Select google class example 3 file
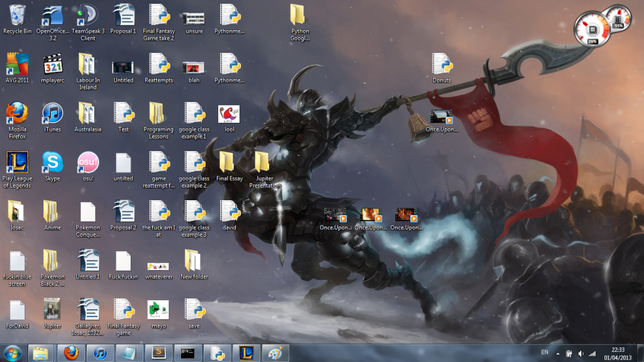The height and width of the screenshot is (362, 644). tap(194, 212)
